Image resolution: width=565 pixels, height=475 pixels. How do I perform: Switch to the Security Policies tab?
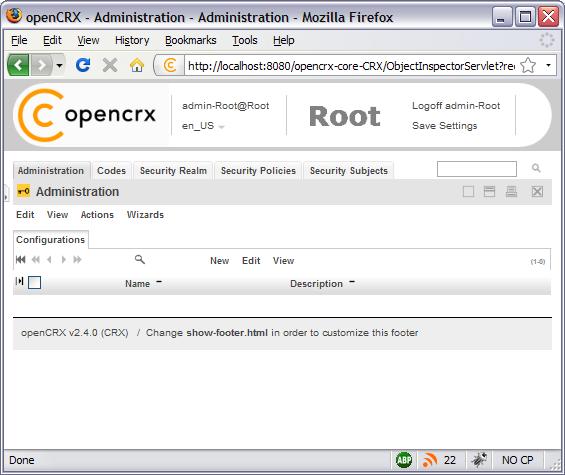(x=258, y=170)
